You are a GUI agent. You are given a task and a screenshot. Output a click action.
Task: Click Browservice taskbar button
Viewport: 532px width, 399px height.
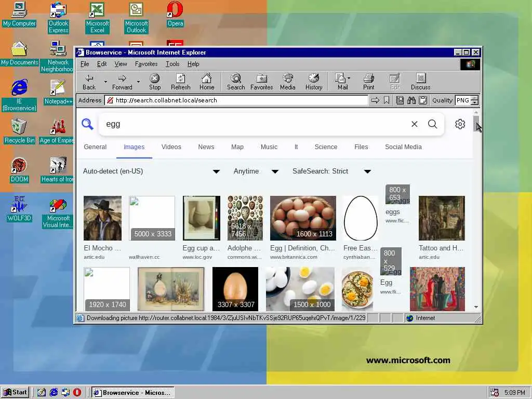[x=132, y=392]
